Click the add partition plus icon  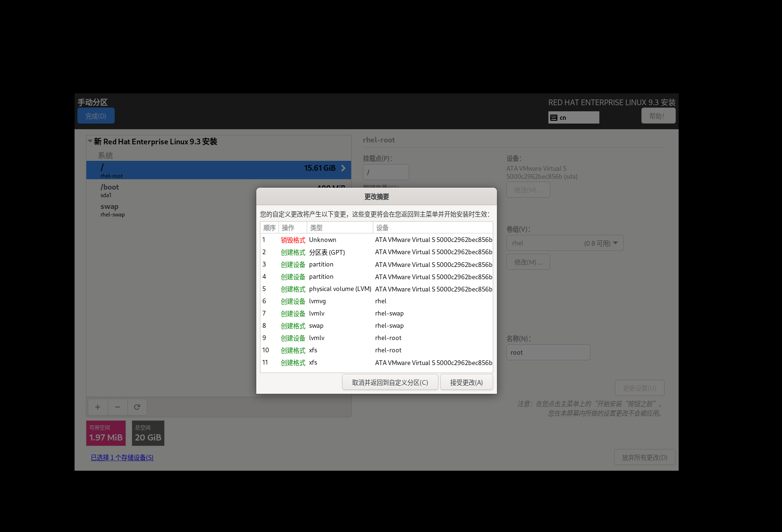[x=98, y=407]
